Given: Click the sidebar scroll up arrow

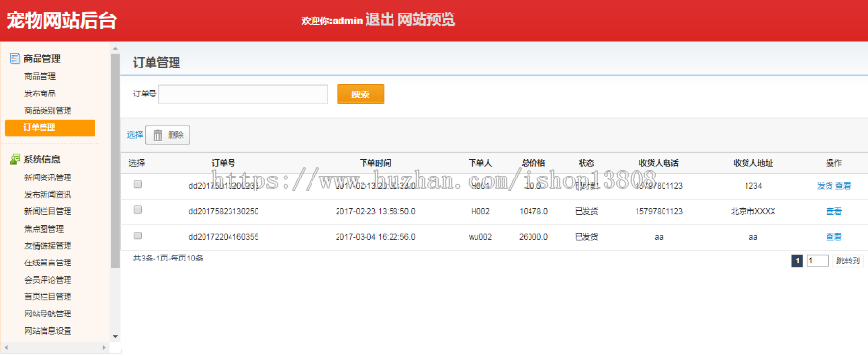Looking at the screenshot, I should 115,49.
